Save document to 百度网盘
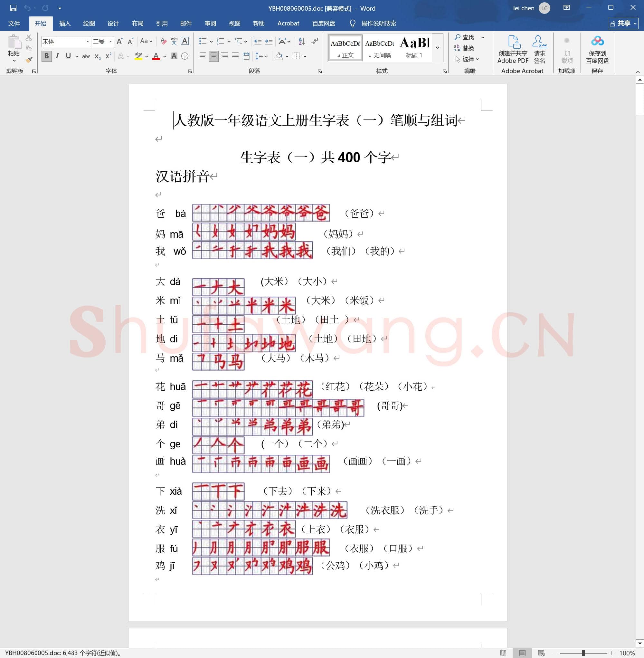Viewport: 644px width, 658px height. (x=597, y=49)
